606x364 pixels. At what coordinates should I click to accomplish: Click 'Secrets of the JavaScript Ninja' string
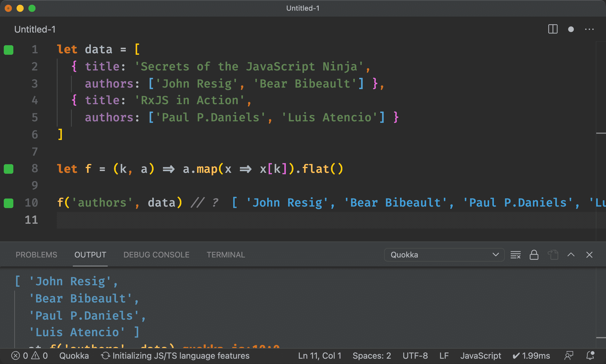[249, 66]
